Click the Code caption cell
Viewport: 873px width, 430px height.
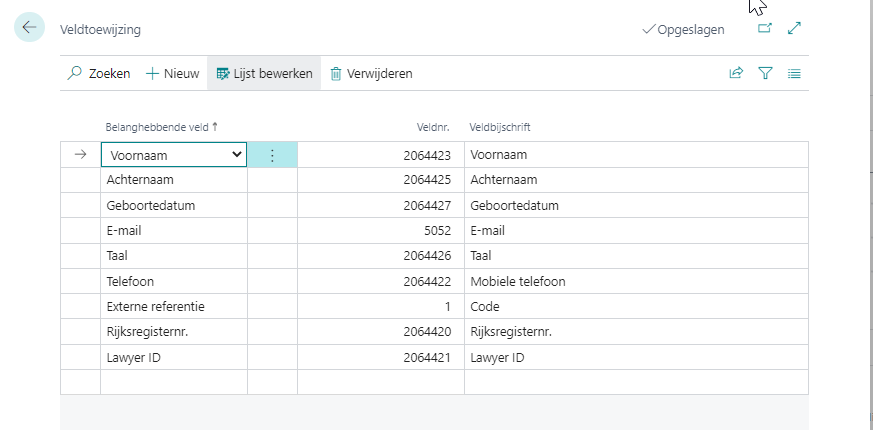coord(636,306)
